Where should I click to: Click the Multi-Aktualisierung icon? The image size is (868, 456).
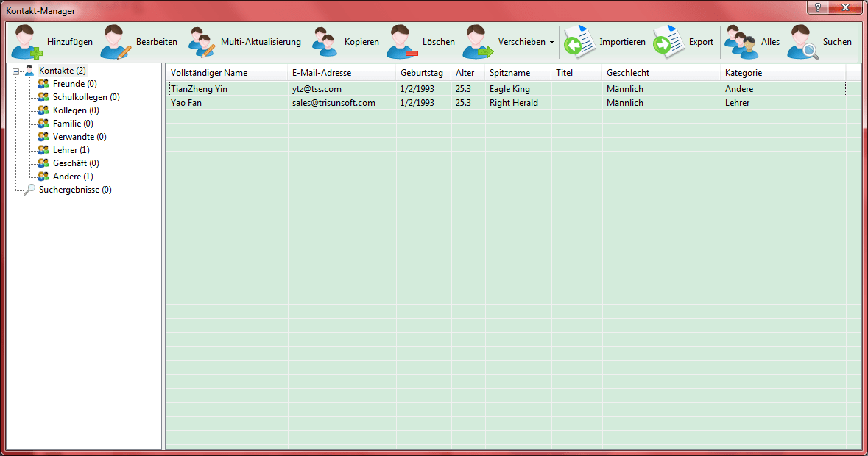202,42
